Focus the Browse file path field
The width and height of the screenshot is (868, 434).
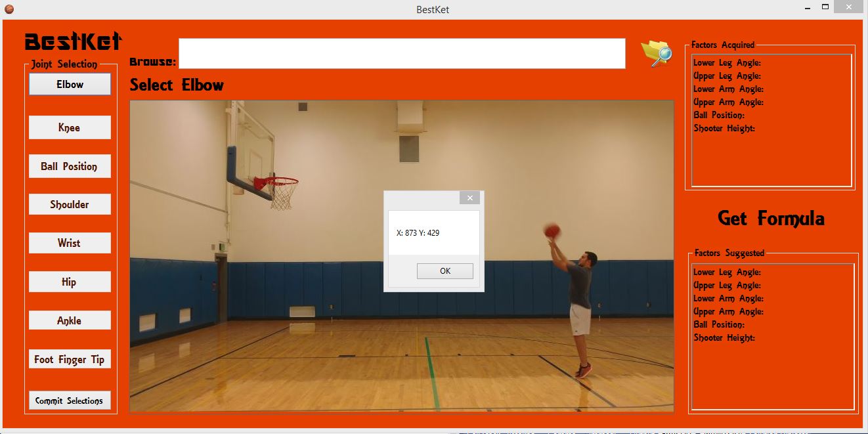(402, 53)
